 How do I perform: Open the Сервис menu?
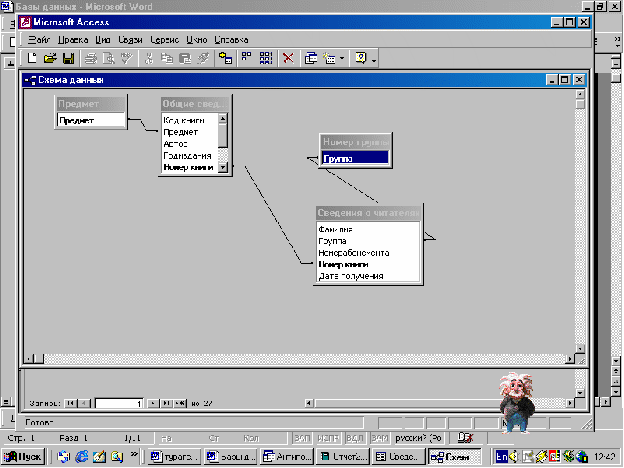165,40
